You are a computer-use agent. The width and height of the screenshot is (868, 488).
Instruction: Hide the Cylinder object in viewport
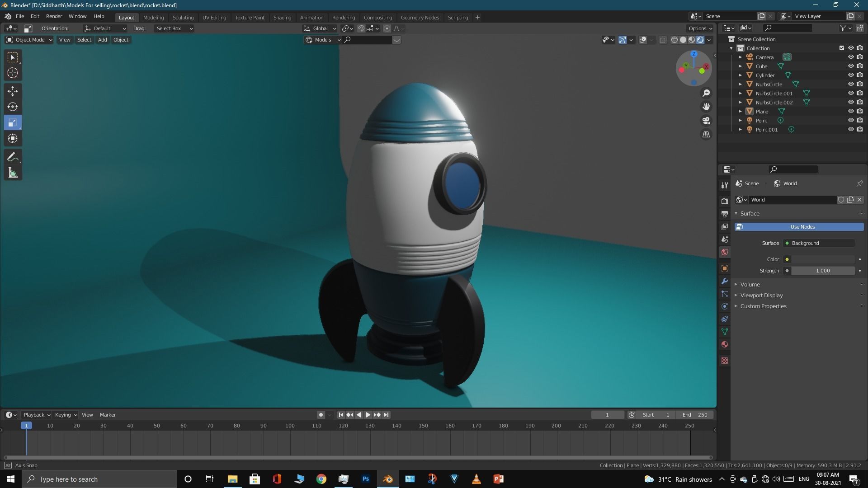[850, 75]
